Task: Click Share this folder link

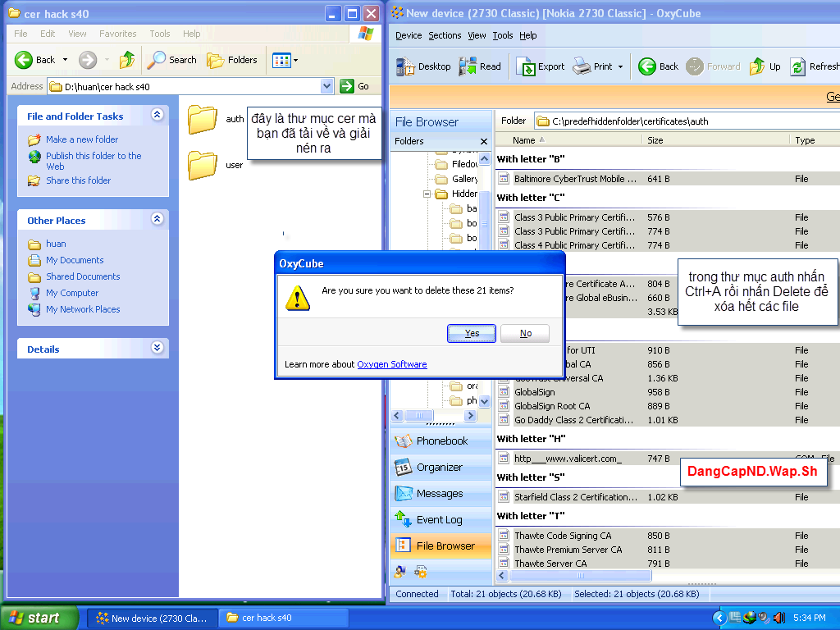Action: click(x=78, y=180)
